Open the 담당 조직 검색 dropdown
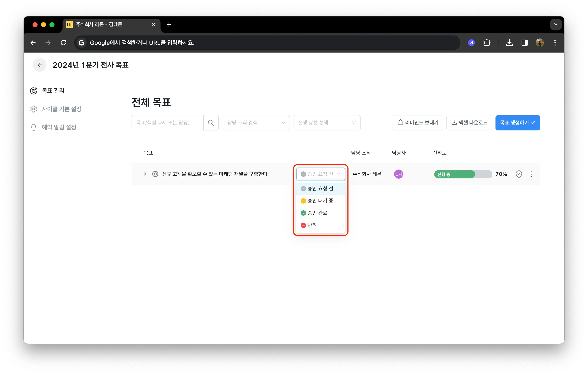Viewport: 588px width, 375px height. coord(256,123)
